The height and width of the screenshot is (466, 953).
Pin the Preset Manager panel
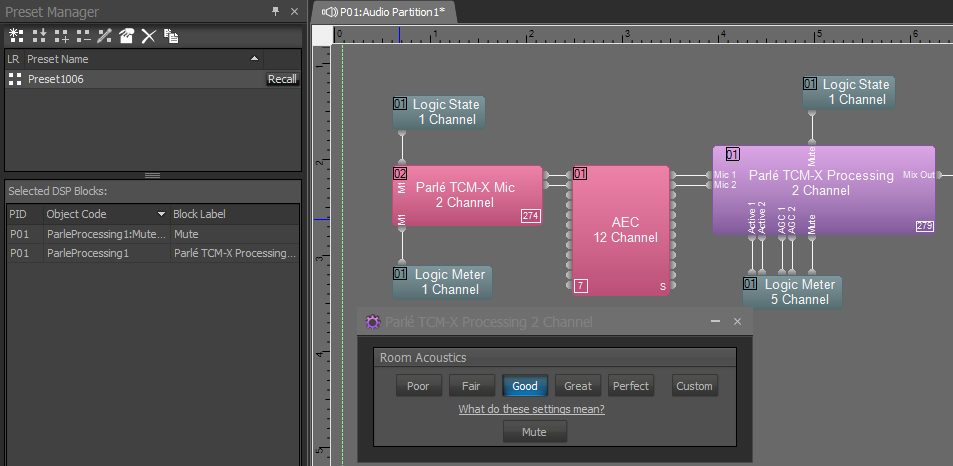tap(275, 11)
